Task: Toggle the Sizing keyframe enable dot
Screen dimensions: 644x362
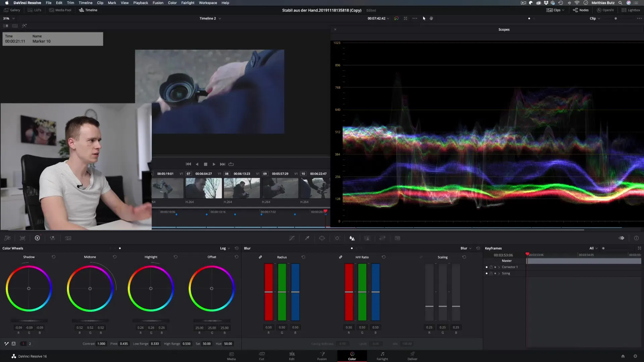Action: [x=487, y=274]
